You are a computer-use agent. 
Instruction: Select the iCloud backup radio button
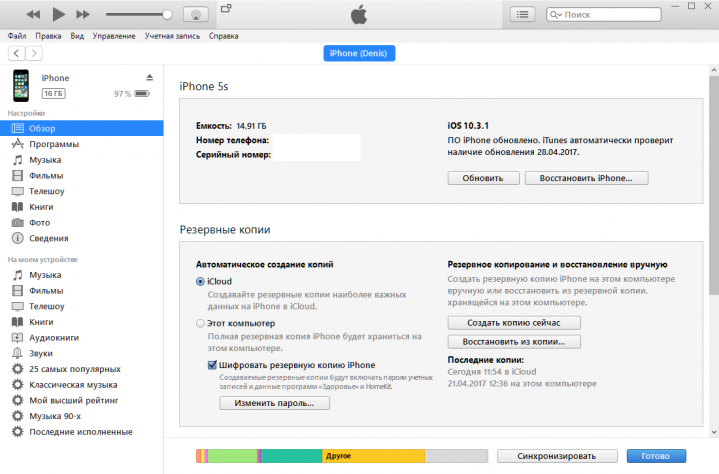[201, 282]
